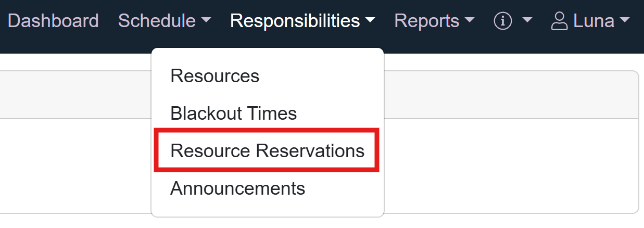The height and width of the screenshot is (228, 644).
Task: Expand the Reports dropdown arrow
Action: coord(470,21)
